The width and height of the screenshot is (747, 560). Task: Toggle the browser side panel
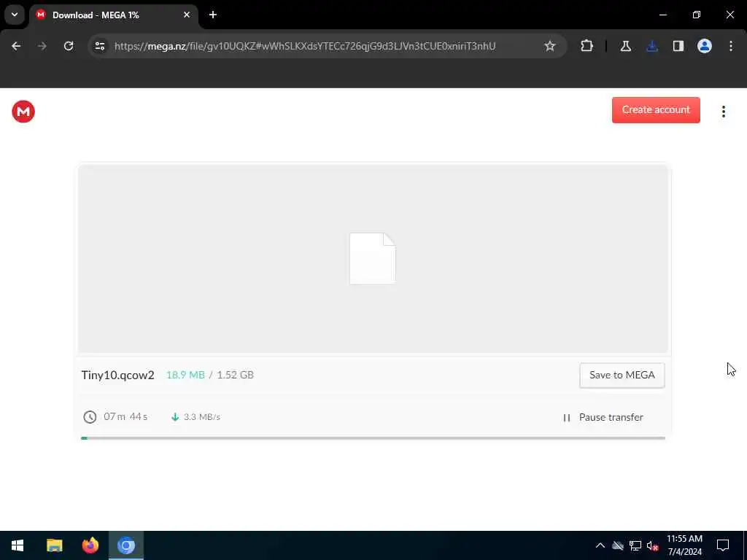(678, 46)
